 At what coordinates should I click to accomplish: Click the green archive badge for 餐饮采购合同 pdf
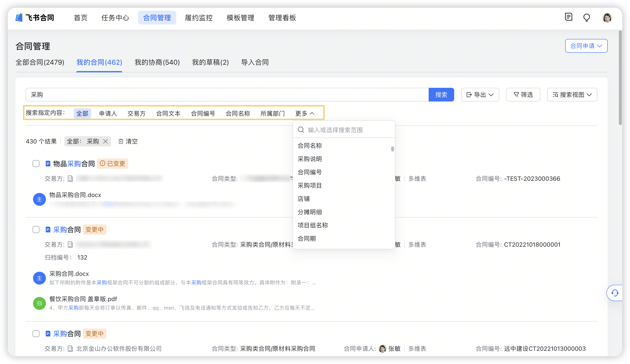coord(39,303)
